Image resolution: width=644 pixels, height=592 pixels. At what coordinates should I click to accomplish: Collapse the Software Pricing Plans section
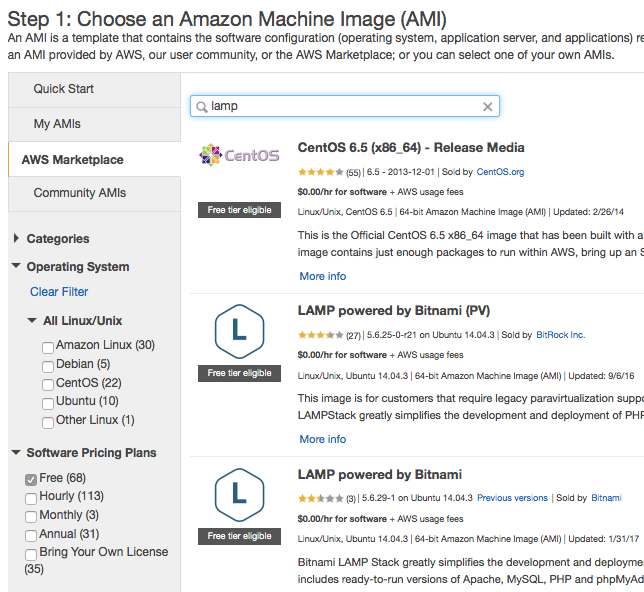[17, 453]
